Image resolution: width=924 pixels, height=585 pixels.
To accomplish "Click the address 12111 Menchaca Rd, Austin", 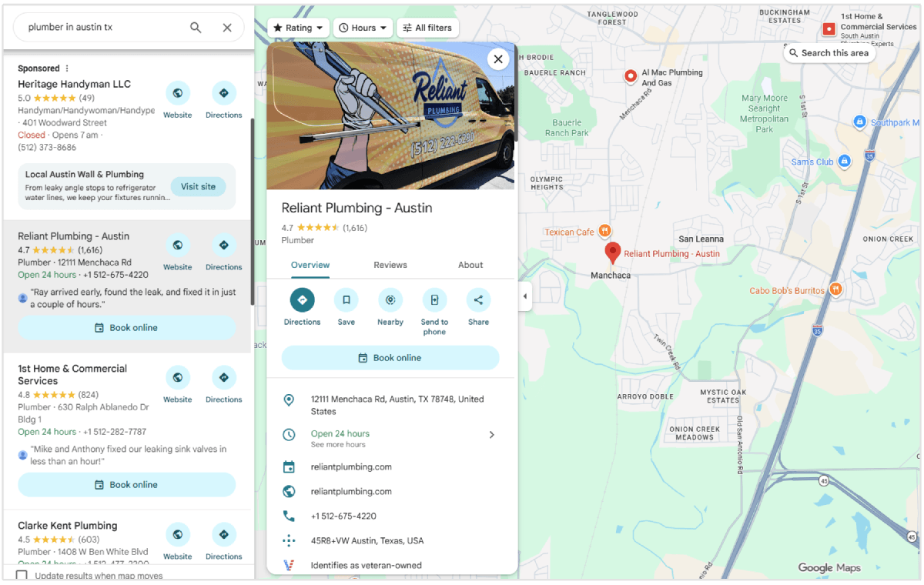I will pyautogui.click(x=397, y=405).
